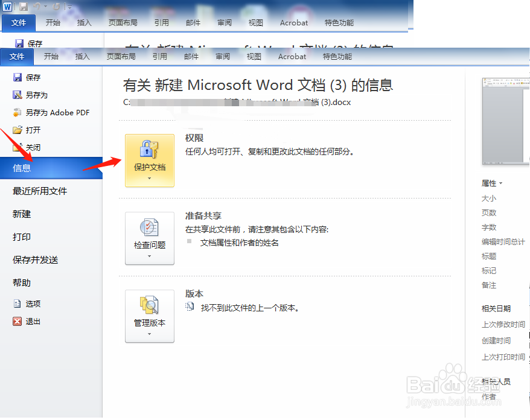Screen dimensions: 530x420
Task: Click the 备注 property label
Action: coord(489,285)
